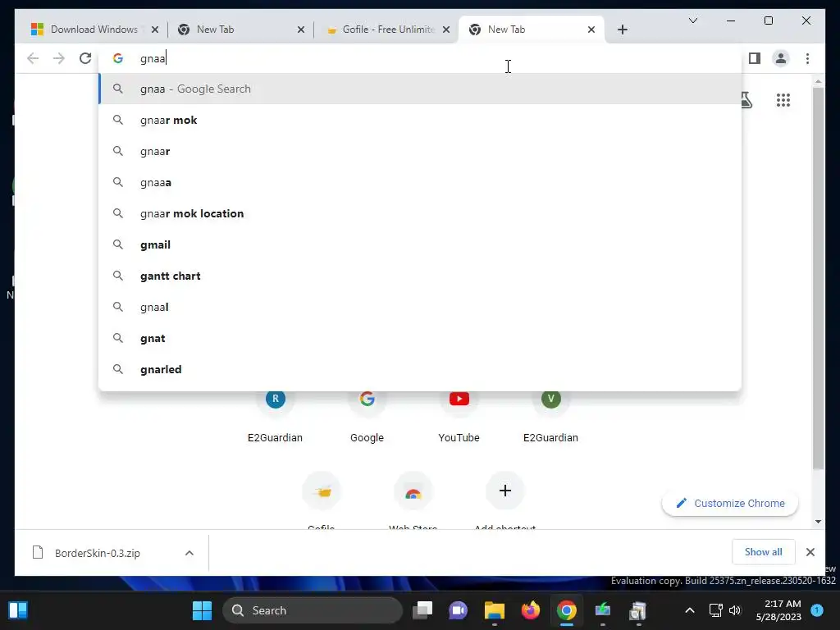Select the gnaa - Google Search suggestion
The height and width of the screenshot is (630, 840).
coord(420,89)
